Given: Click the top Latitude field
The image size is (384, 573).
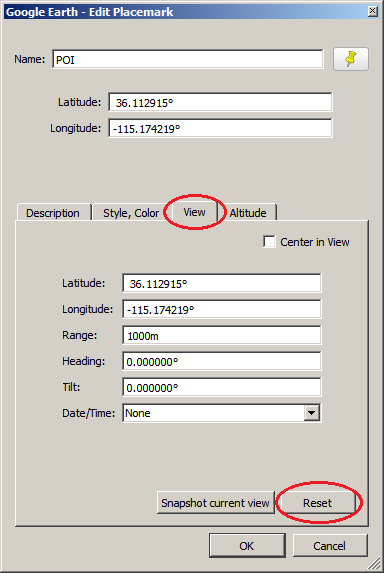Looking at the screenshot, I should (x=220, y=102).
